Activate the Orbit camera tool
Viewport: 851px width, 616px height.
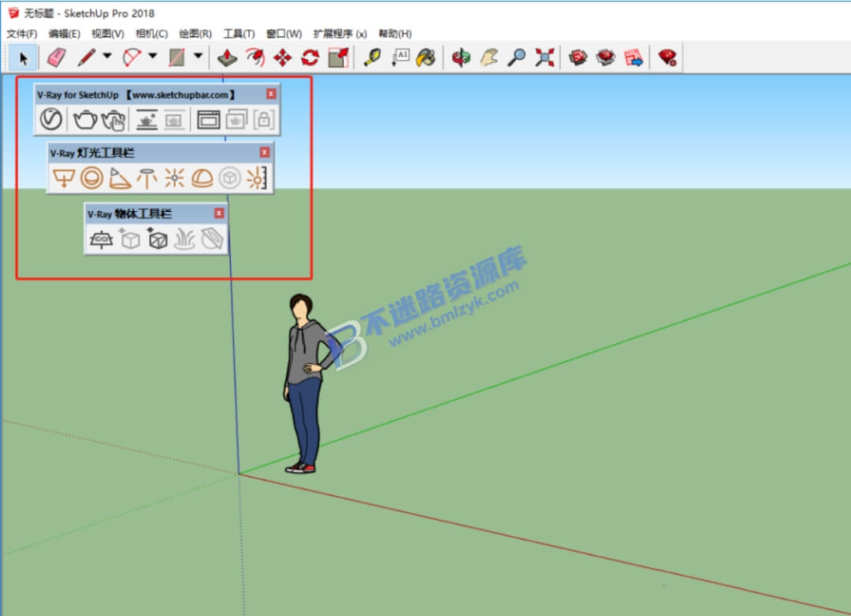click(x=461, y=58)
